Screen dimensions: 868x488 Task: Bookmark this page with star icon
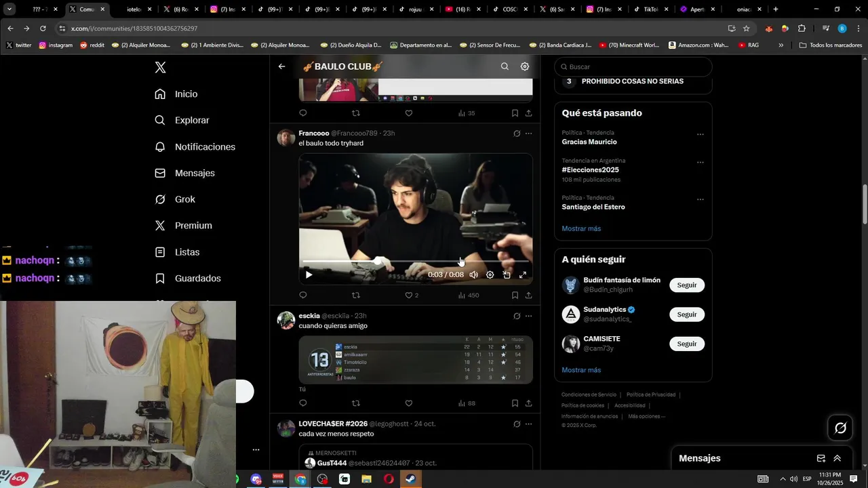pyautogui.click(x=747, y=28)
